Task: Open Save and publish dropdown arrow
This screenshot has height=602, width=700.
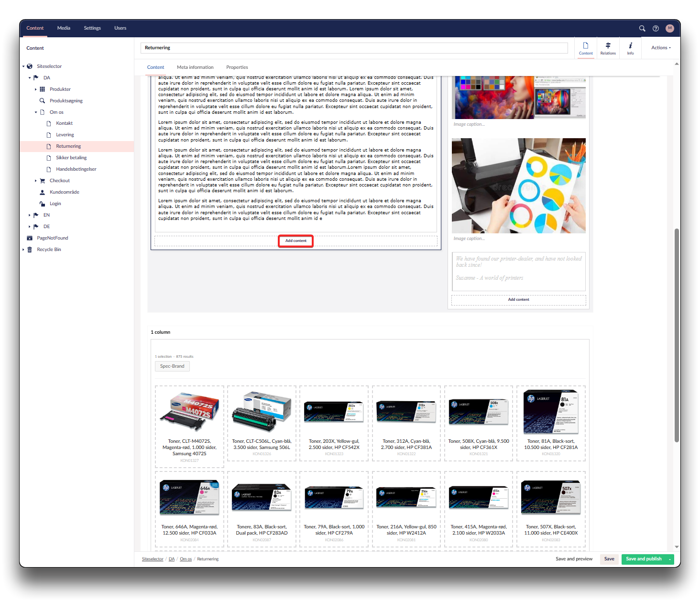Action: coord(670,559)
